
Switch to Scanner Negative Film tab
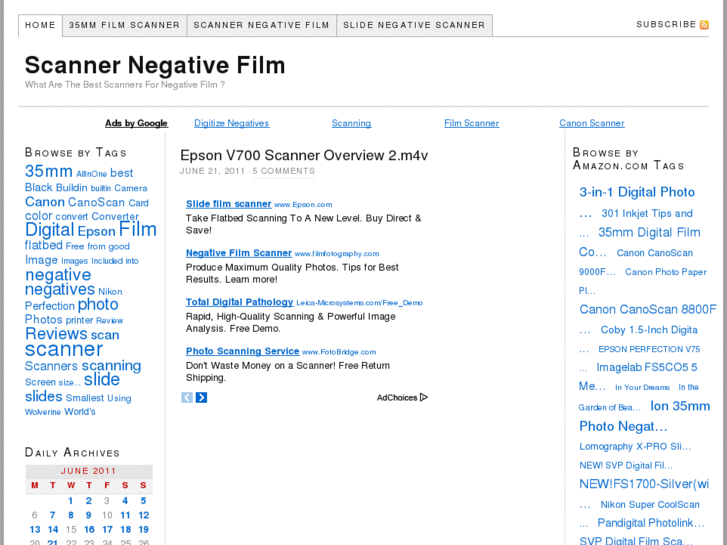click(x=261, y=25)
